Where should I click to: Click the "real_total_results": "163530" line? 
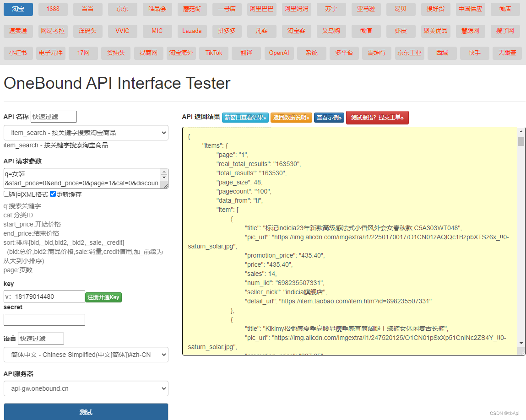pos(259,164)
